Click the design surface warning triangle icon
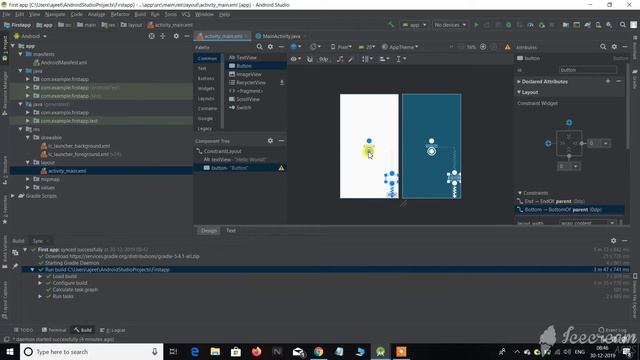Screen dimensions: 640x360 coord(507,47)
